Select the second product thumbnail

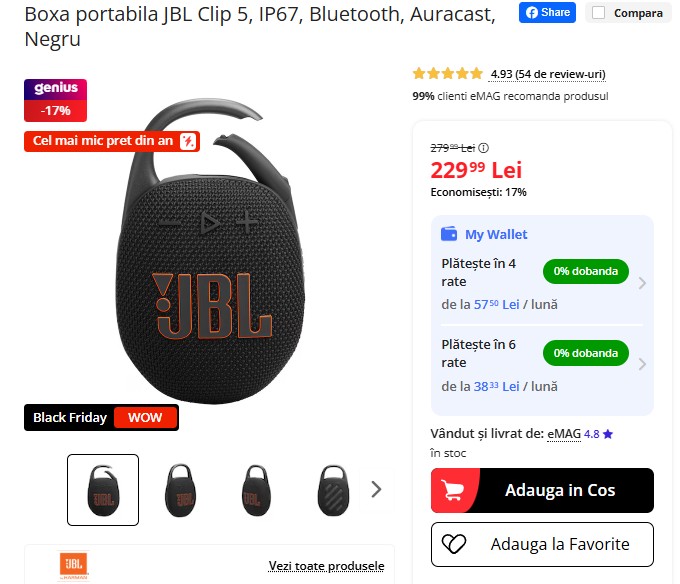[x=180, y=490]
